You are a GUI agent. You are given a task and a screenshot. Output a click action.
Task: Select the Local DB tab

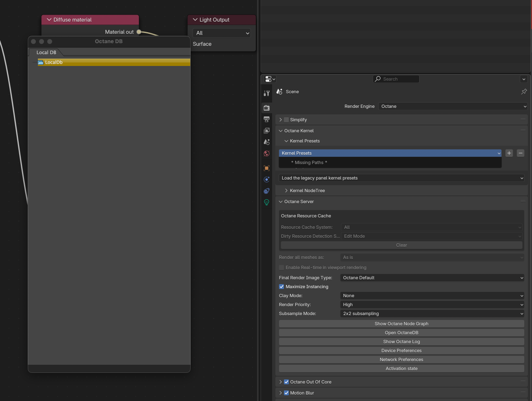(46, 53)
